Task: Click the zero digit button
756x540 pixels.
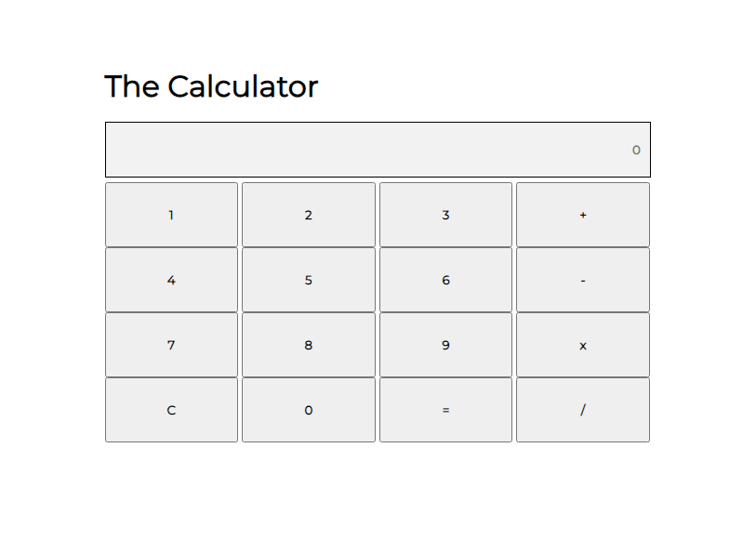Action: (309, 410)
